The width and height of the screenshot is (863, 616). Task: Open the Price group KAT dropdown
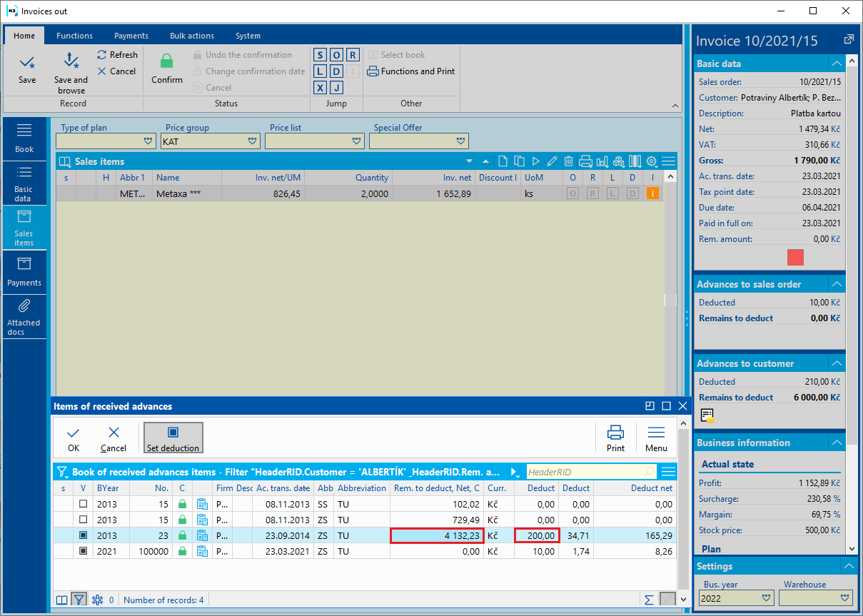(253, 141)
